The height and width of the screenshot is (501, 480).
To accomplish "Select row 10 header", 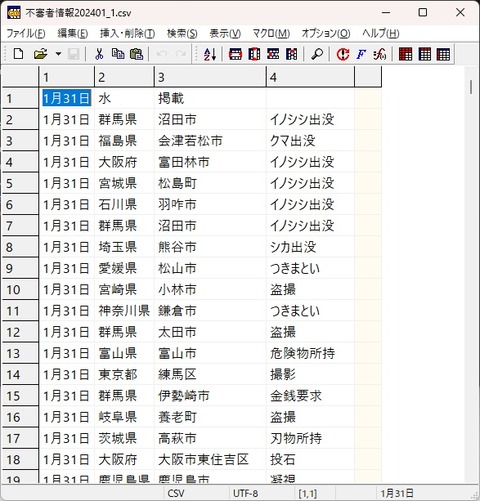I will click(20, 289).
